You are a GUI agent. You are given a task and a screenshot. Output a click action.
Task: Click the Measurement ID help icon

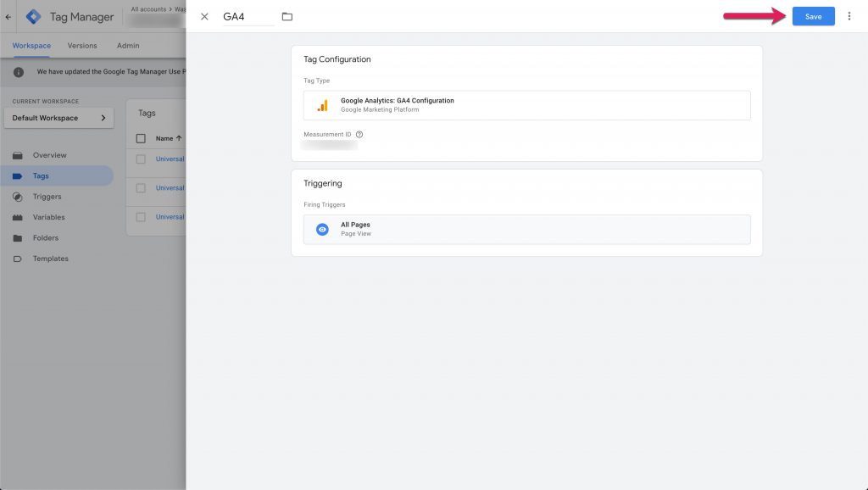click(x=359, y=134)
